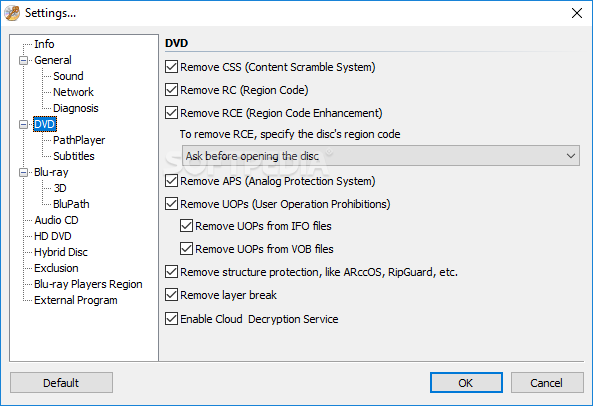This screenshot has height=406, width=593.
Task: Open the Subtitles settings page
Action: click(x=74, y=156)
